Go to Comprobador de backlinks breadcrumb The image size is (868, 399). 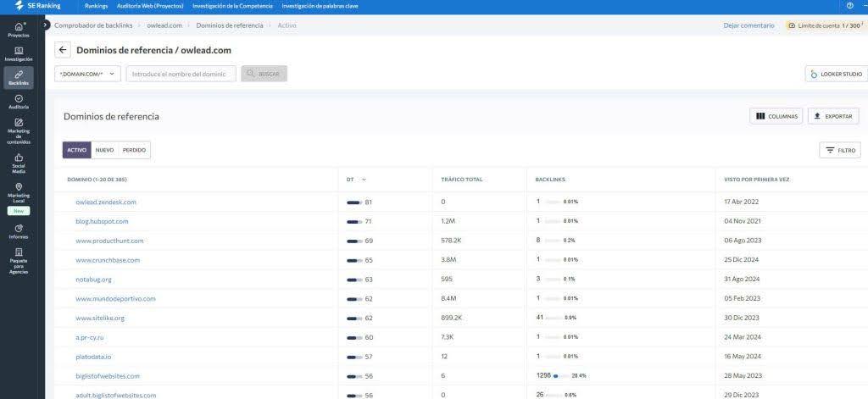(93, 25)
